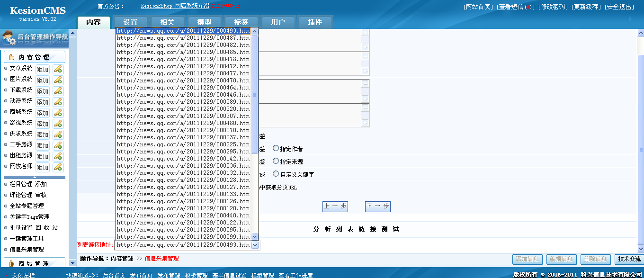The height and width of the screenshot is (278, 644).
Task: Go to the 用户 tab
Action: [x=278, y=22]
